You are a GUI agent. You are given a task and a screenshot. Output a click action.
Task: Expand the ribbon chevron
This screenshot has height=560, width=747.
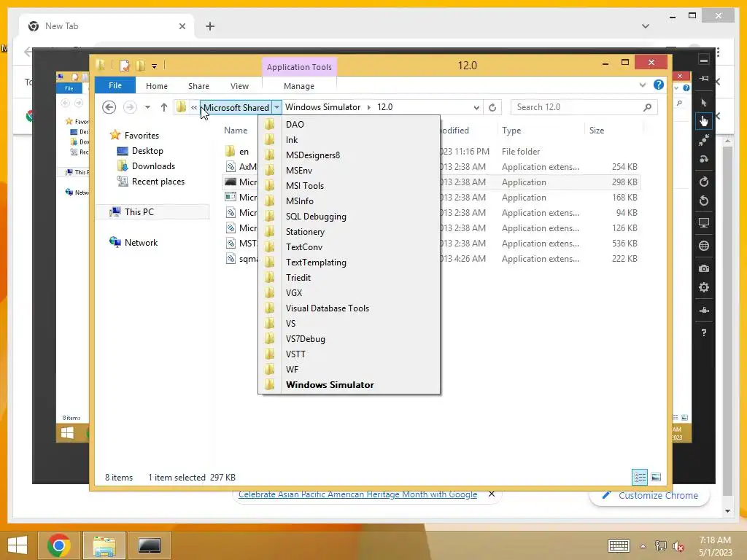642,85
